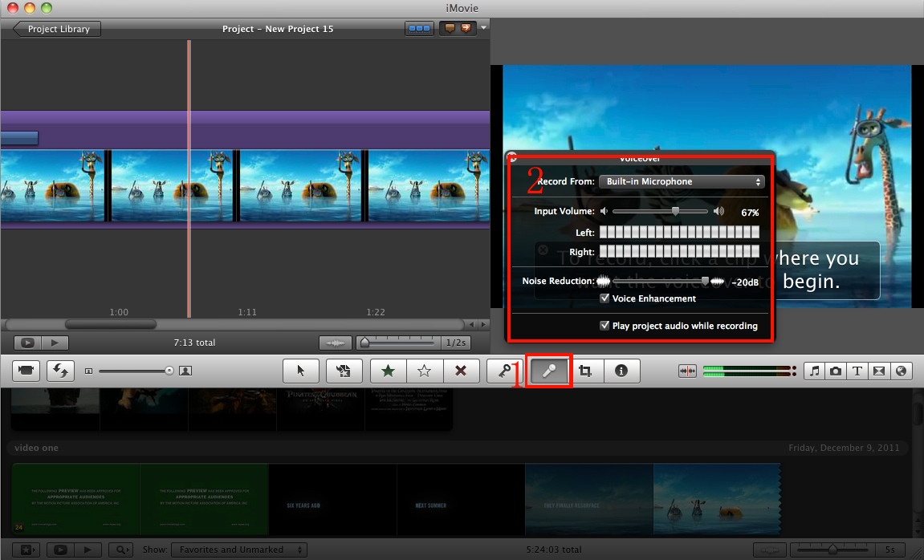Open the inspector info button
The image size is (924, 560).
pyautogui.click(x=621, y=371)
